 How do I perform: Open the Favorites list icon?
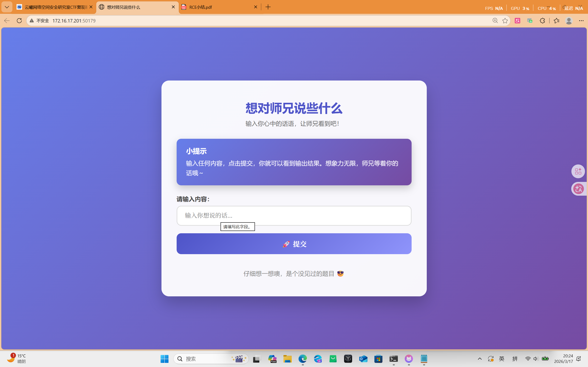(x=556, y=21)
